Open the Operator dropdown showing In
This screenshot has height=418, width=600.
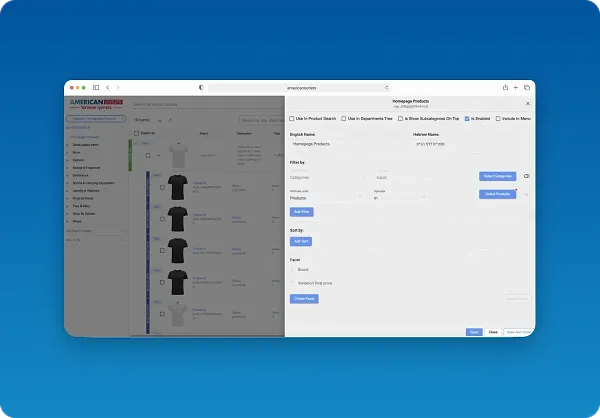pyautogui.click(x=400, y=198)
